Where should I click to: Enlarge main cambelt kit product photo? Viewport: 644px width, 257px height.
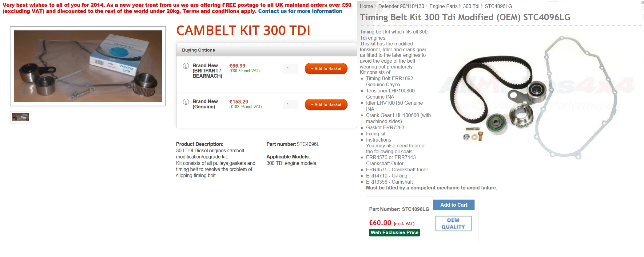[88, 66]
